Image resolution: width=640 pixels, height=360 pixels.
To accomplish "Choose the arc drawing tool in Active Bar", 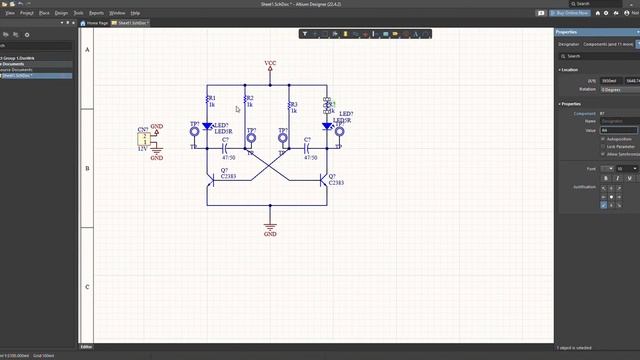I will pos(425,34).
